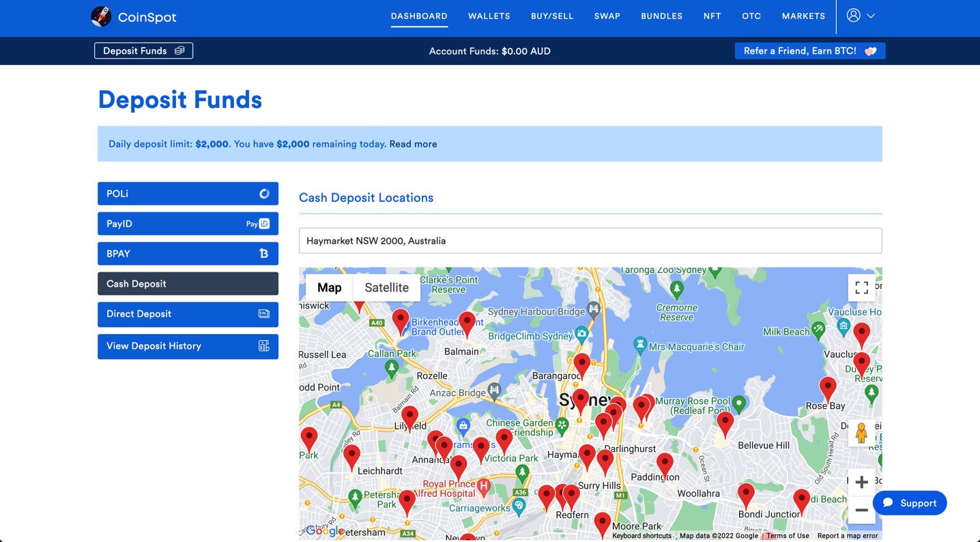This screenshot has height=542, width=980.
Task: Click the Sydney Harbour Bridge landmark icon
Action: click(594, 309)
